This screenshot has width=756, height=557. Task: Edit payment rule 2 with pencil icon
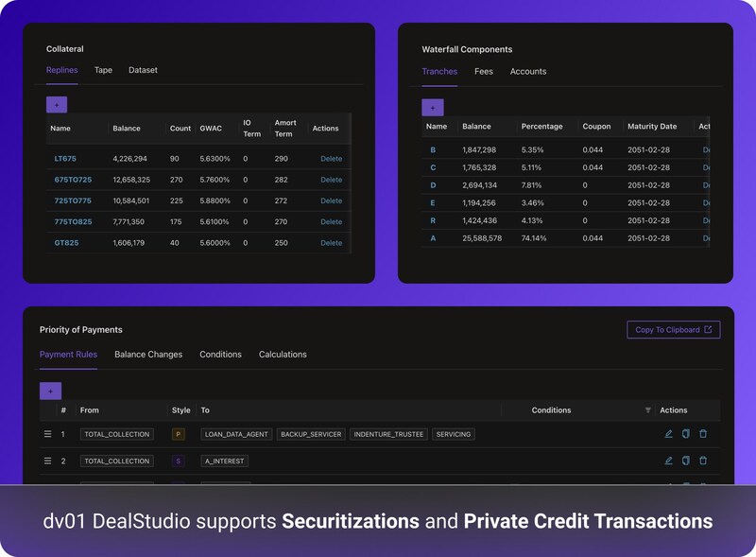click(x=669, y=461)
